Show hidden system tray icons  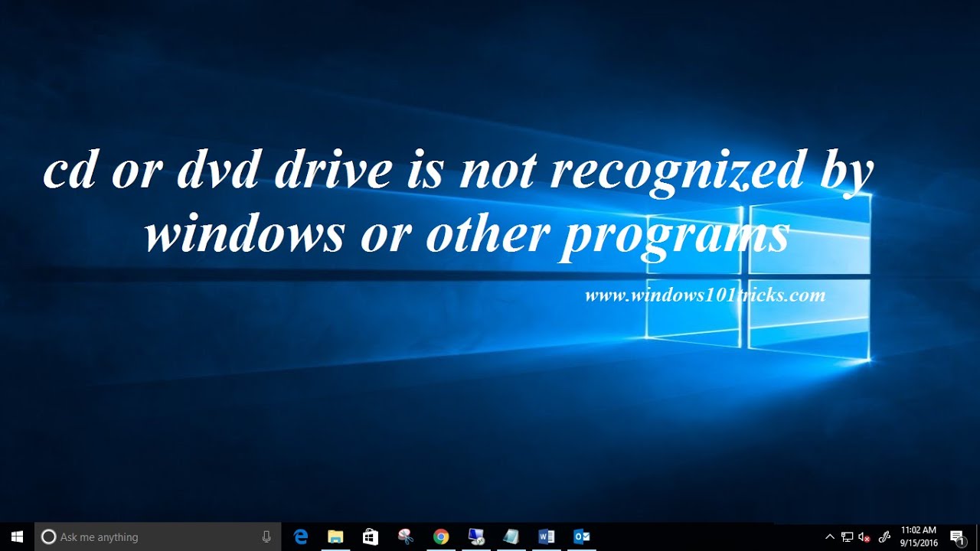point(830,537)
